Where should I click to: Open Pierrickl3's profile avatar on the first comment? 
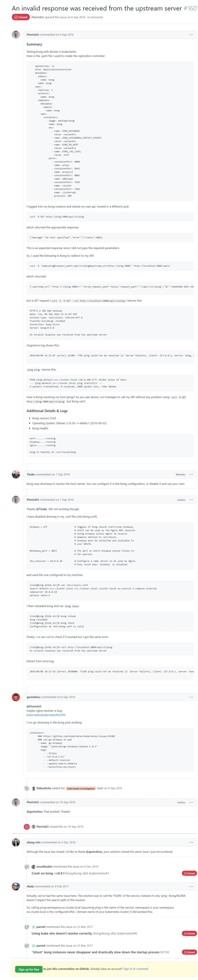pos(16,35)
